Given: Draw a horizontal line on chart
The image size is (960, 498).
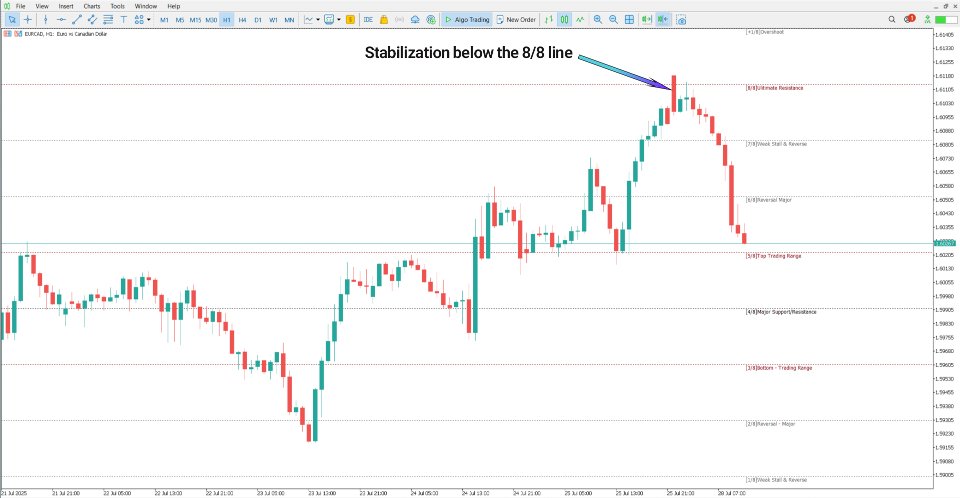Looking at the screenshot, I should (61, 20).
